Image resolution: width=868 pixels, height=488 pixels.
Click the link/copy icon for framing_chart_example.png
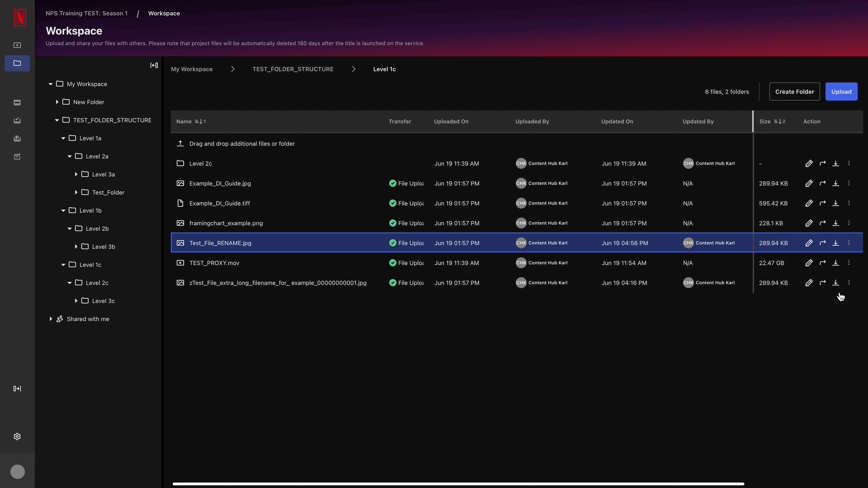click(x=822, y=223)
